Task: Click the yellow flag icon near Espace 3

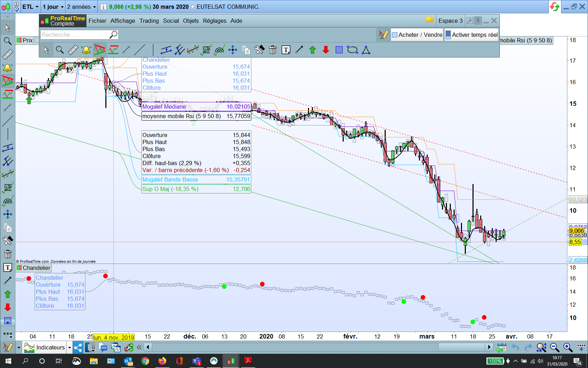Action: 430,21
